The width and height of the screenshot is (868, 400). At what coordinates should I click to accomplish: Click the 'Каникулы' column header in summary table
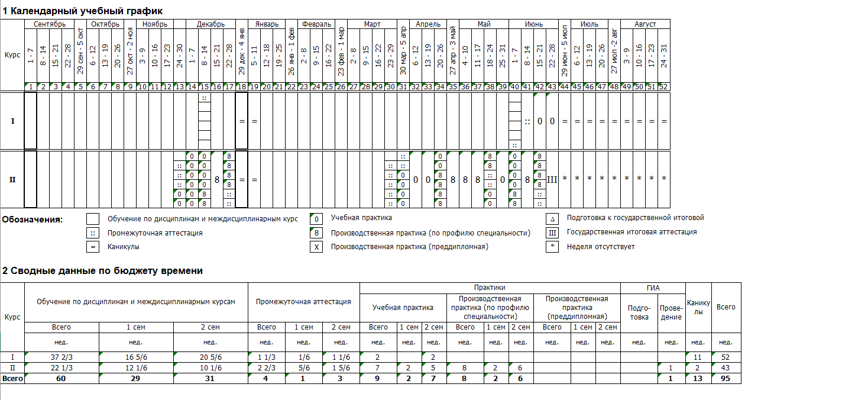point(698,307)
